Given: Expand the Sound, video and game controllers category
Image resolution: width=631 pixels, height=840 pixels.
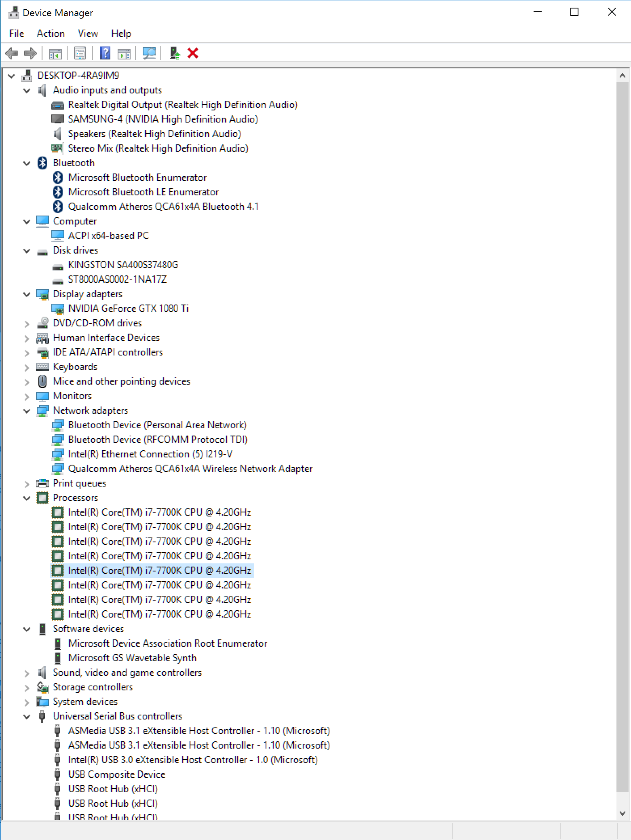Looking at the screenshot, I should pyautogui.click(x=27, y=673).
